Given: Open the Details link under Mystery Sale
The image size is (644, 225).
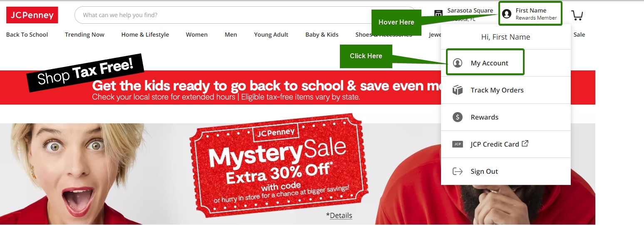Looking at the screenshot, I should click(x=341, y=215).
